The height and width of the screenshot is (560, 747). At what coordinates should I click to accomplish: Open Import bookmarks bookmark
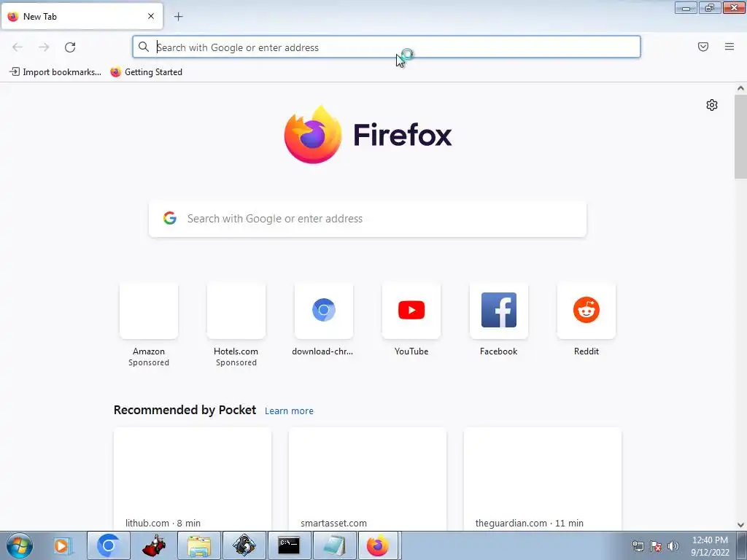(x=55, y=72)
